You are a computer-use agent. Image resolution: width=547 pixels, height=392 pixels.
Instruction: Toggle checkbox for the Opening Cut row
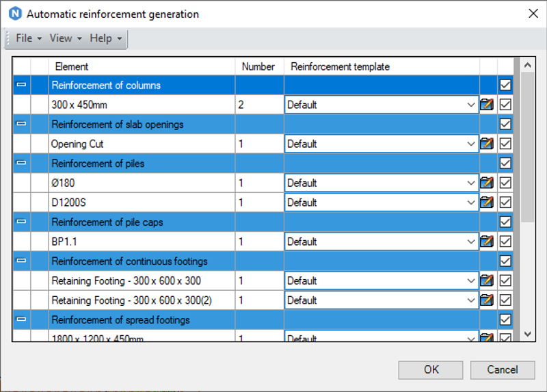505,144
